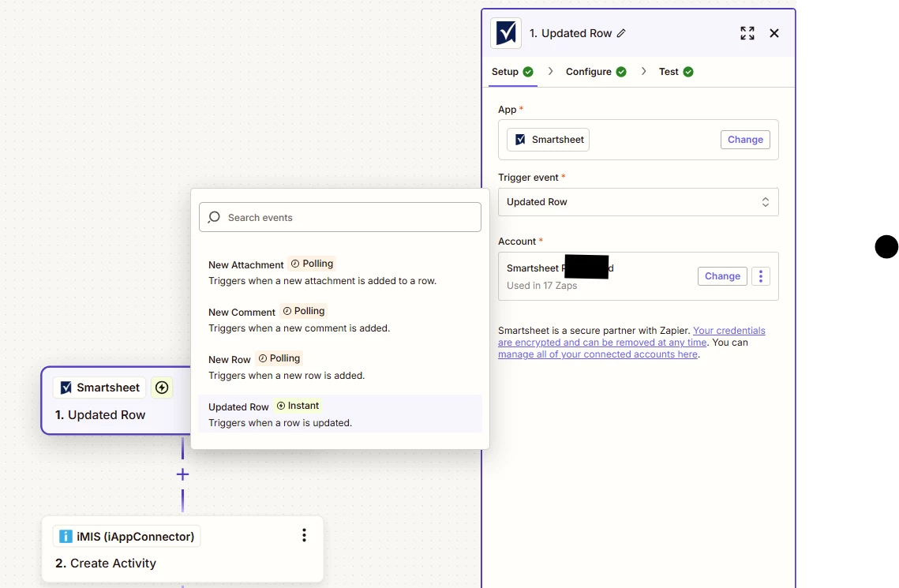Image resolution: width=899 pixels, height=588 pixels.
Task: Click the search magnifier icon
Action: [x=214, y=217]
